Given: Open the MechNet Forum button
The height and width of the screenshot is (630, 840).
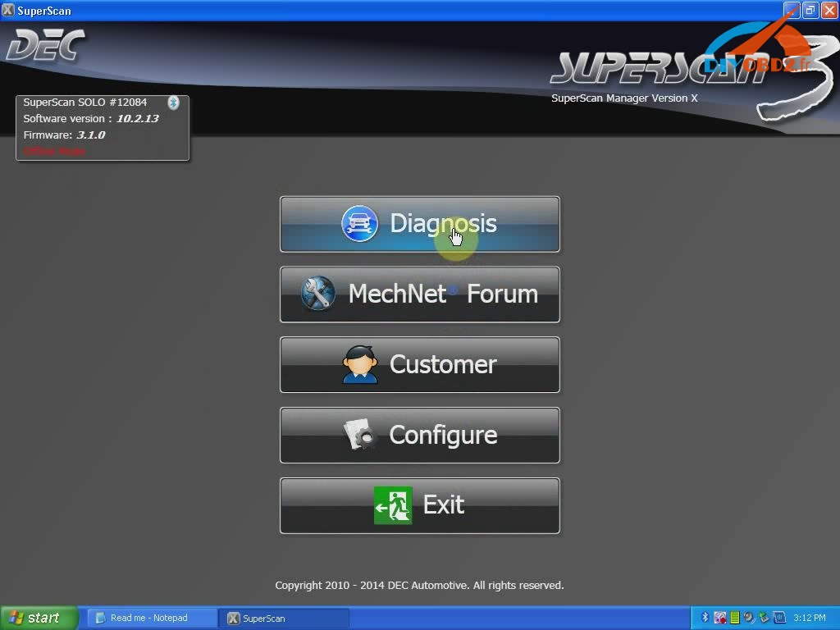Looking at the screenshot, I should pyautogui.click(x=419, y=294).
